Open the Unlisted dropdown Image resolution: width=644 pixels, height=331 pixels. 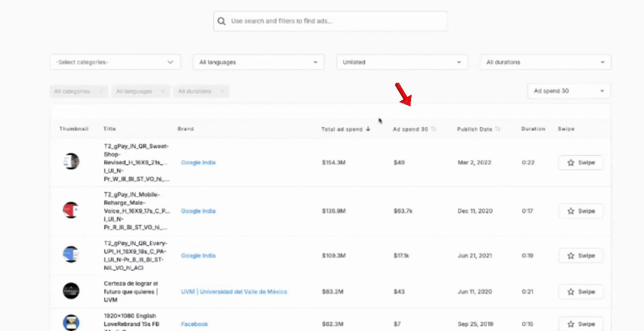click(402, 62)
